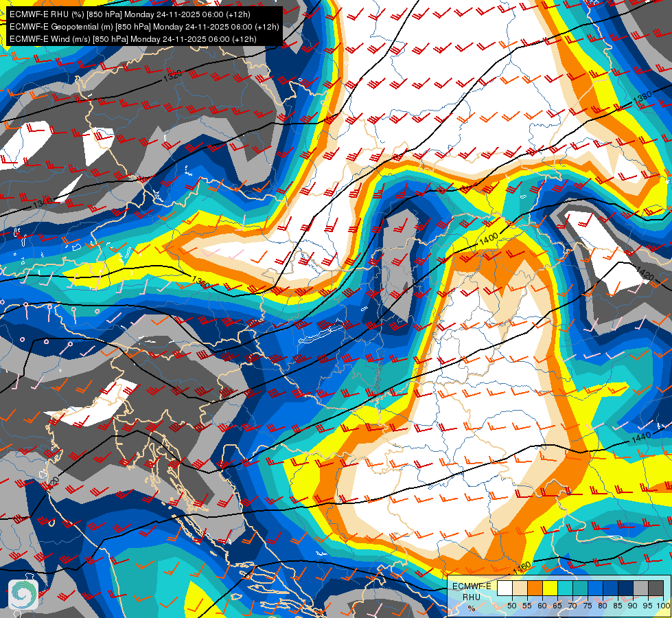Viewport: 672px width, 618px height.
Task: Pick the teal 70-75% legend swatch
Action: [580, 588]
